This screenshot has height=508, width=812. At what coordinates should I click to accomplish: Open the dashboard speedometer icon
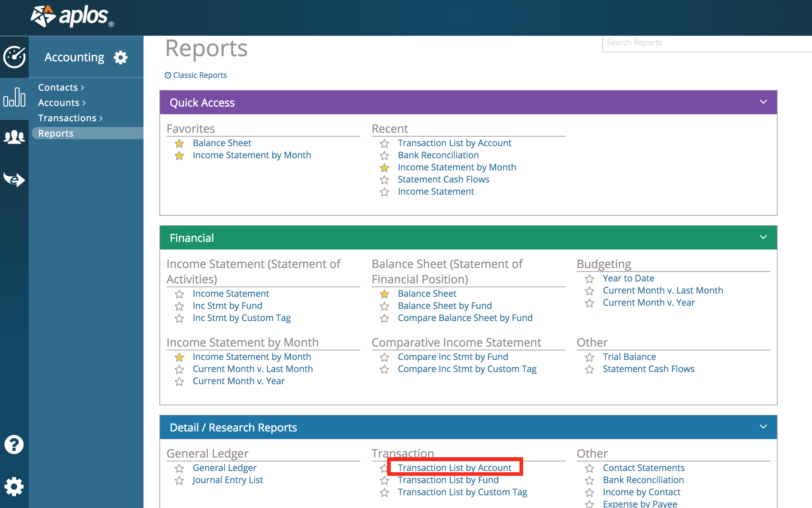coord(14,57)
